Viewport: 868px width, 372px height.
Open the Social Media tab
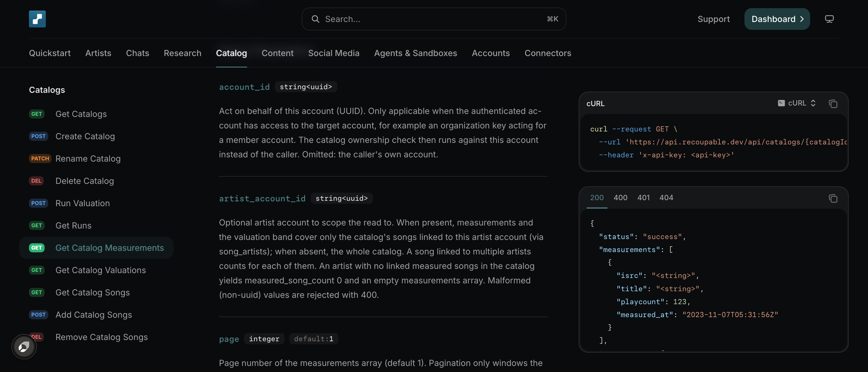tap(334, 53)
